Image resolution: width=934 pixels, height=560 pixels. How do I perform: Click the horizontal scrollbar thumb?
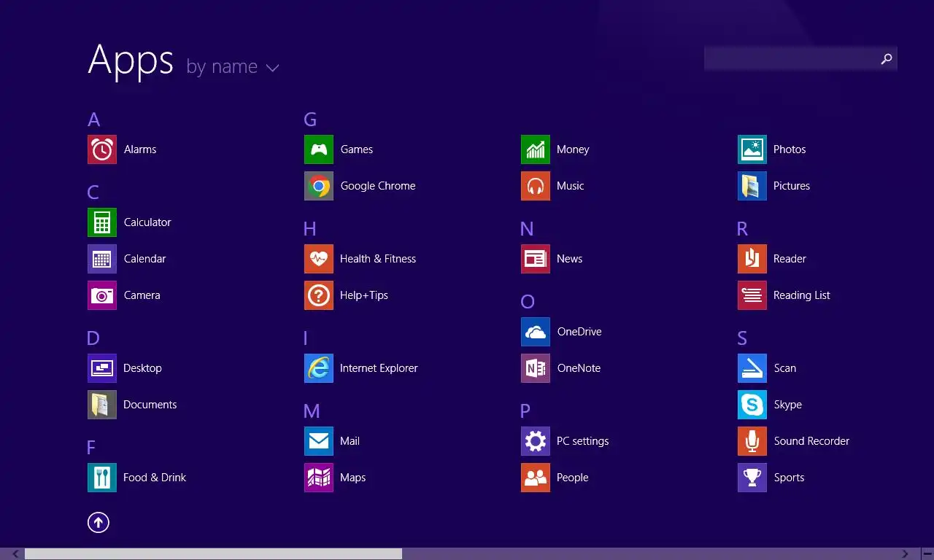(x=213, y=554)
